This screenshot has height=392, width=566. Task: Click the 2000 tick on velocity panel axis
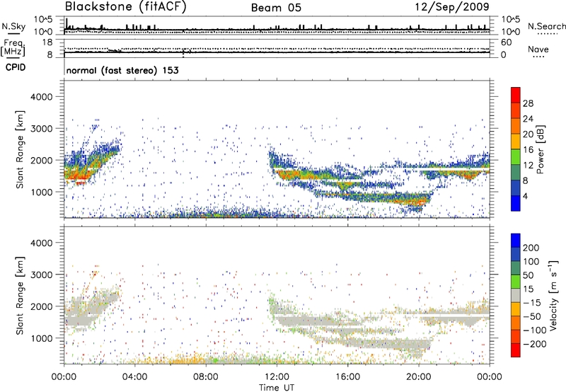(x=41, y=306)
